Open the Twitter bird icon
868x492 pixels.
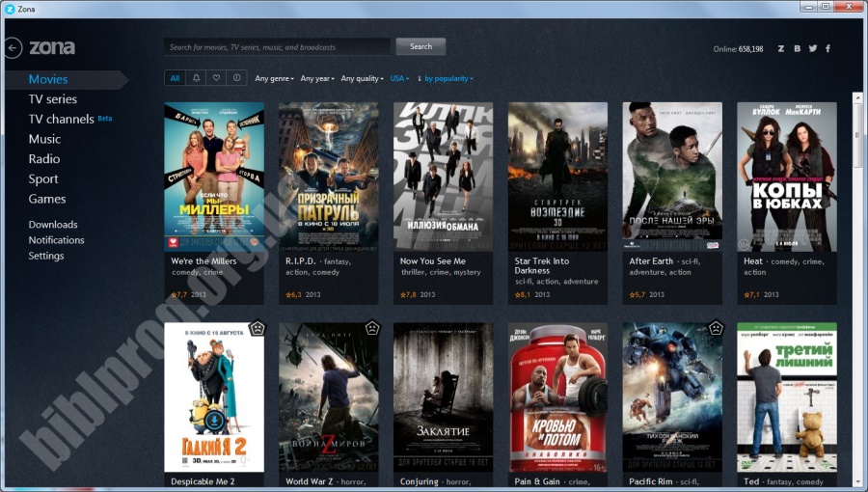tap(813, 48)
